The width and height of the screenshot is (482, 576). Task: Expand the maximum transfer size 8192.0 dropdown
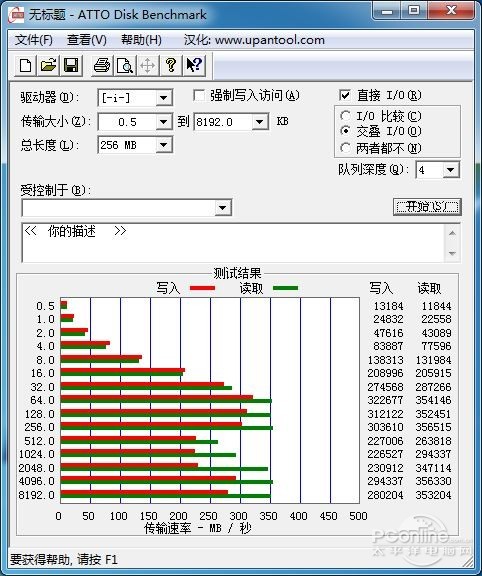(x=260, y=122)
